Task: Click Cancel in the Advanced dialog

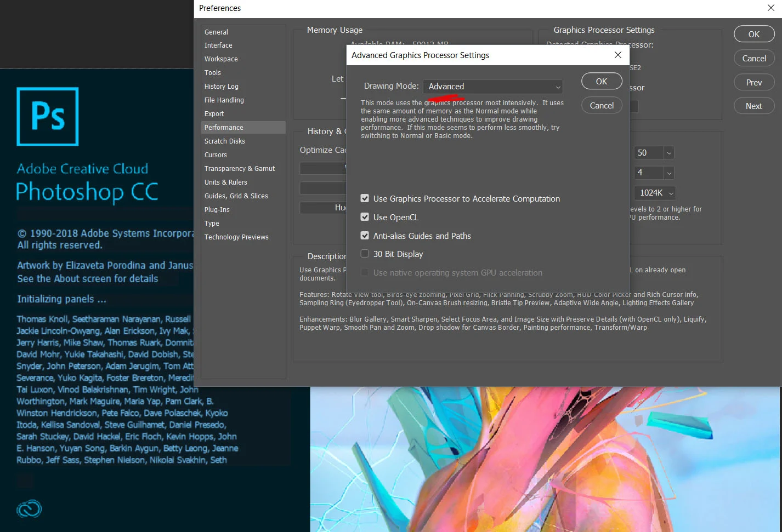Action: pos(602,105)
